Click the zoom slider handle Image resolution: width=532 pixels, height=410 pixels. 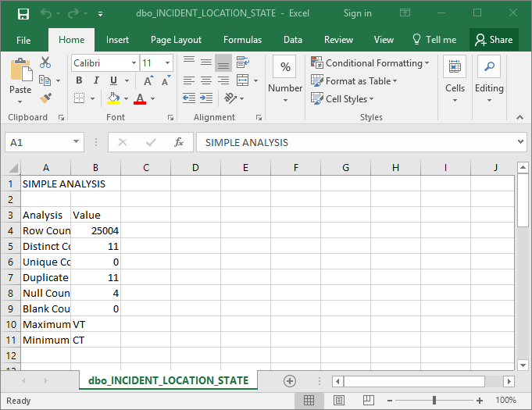[434, 401]
